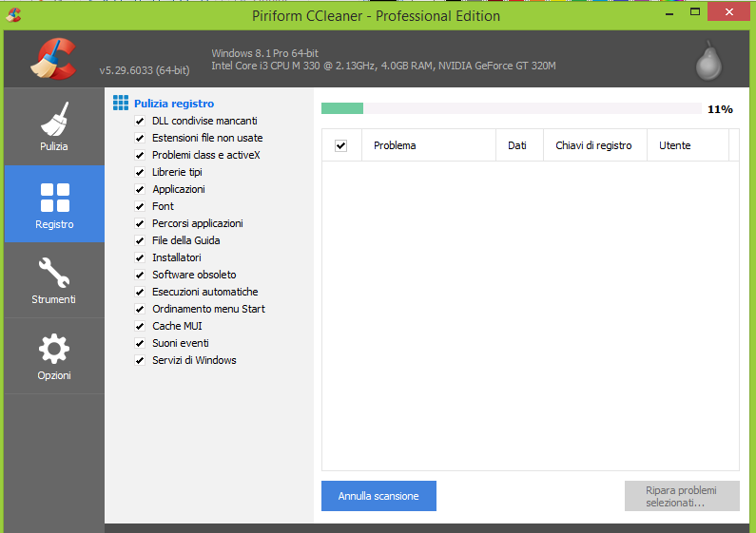Sort results by Utente column
Screen dimensions: 756x533
tap(688, 145)
